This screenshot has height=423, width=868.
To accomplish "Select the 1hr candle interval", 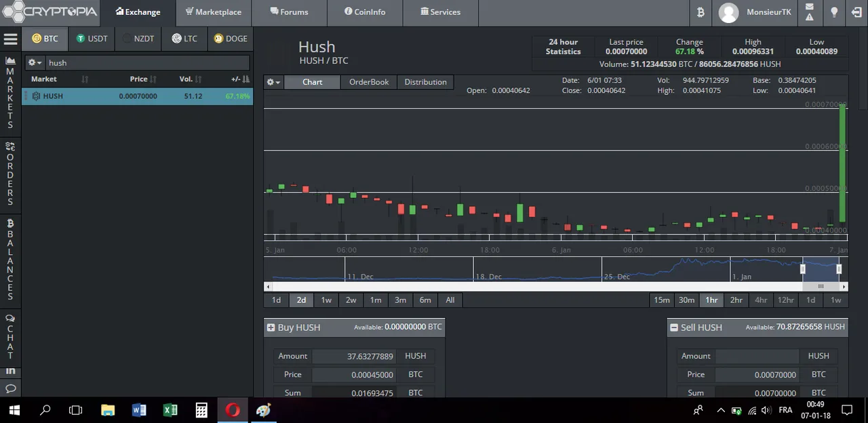I will tap(711, 300).
